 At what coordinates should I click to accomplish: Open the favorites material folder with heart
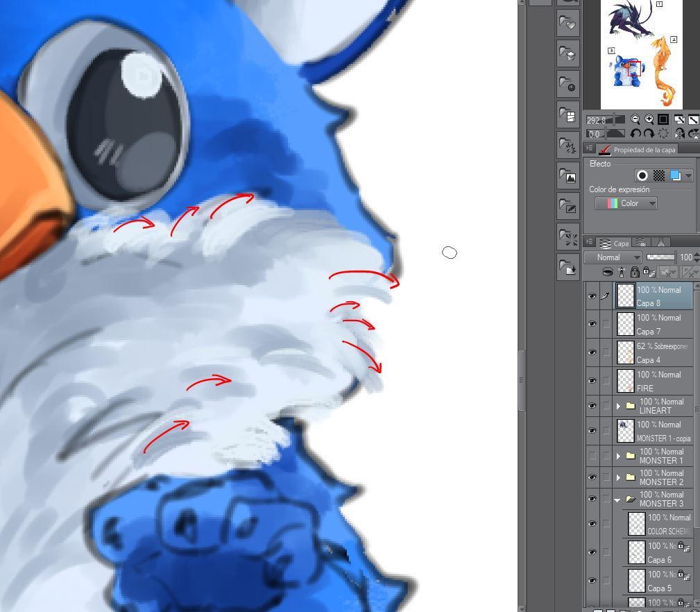[568, 23]
